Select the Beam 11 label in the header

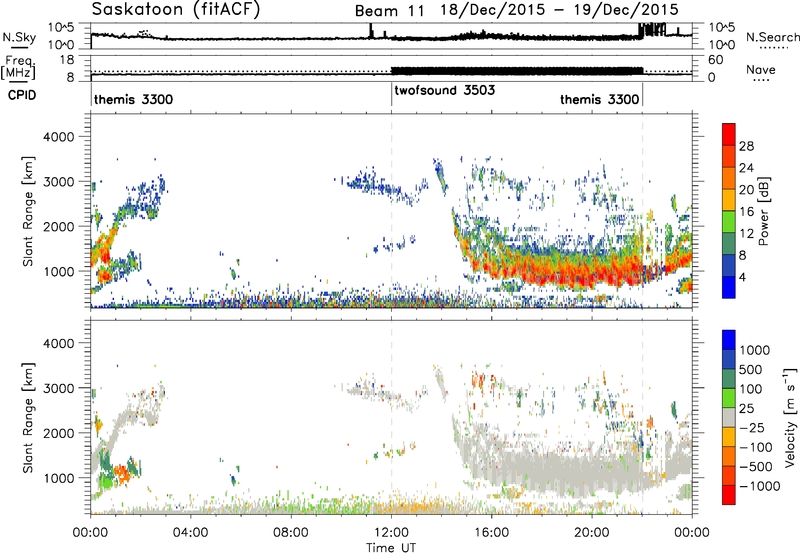click(390, 10)
